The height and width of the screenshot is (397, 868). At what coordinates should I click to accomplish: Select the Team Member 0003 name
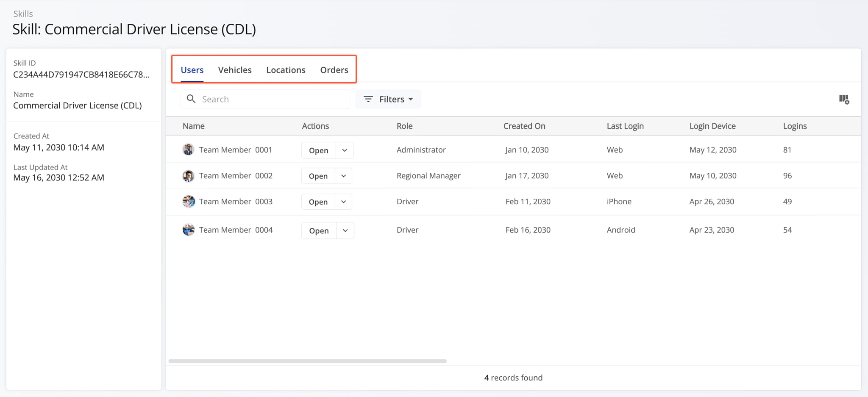236,201
